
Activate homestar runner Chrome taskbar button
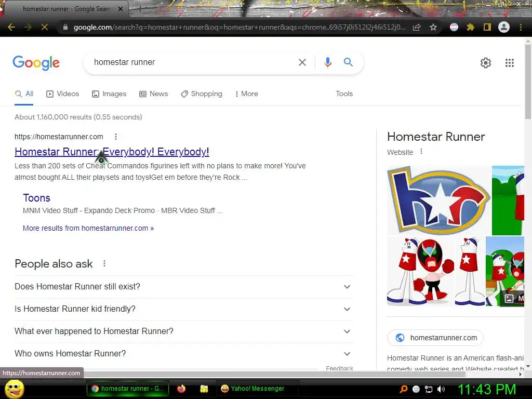(127, 389)
